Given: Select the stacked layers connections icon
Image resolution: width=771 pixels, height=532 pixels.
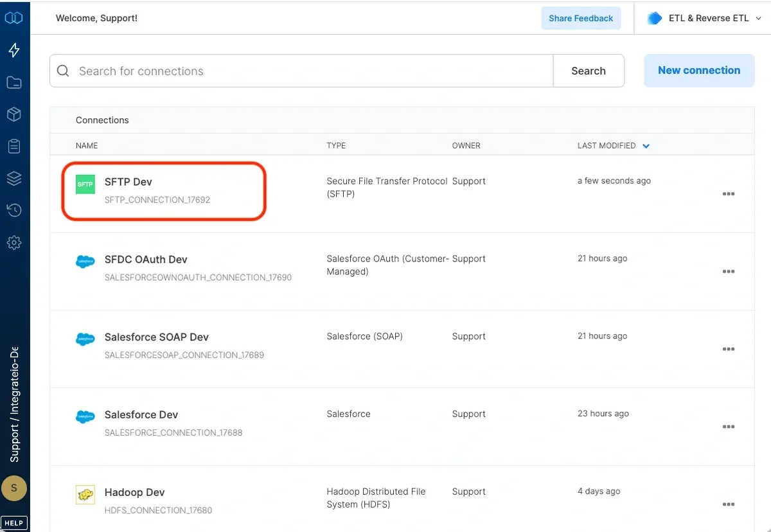Looking at the screenshot, I should (14, 179).
